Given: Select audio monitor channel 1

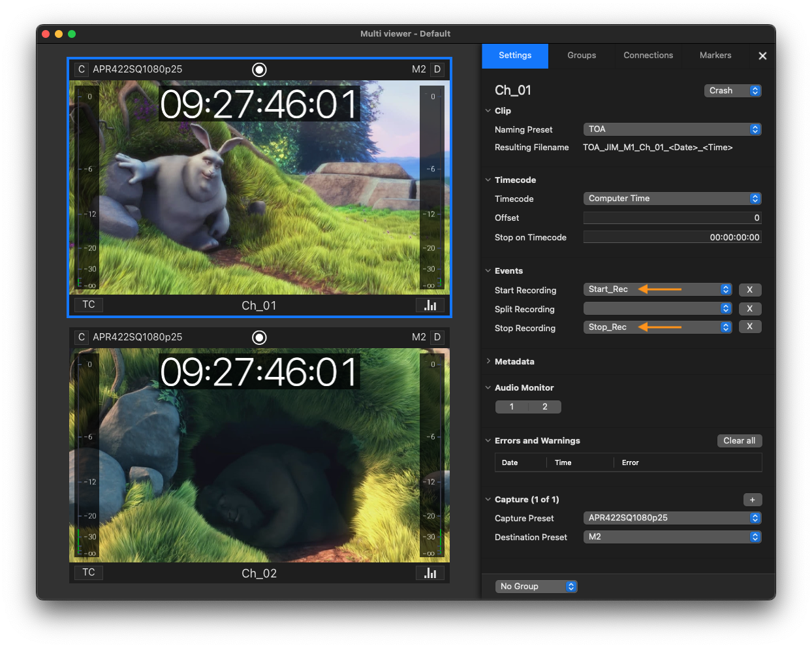Looking at the screenshot, I should (x=512, y=407).
